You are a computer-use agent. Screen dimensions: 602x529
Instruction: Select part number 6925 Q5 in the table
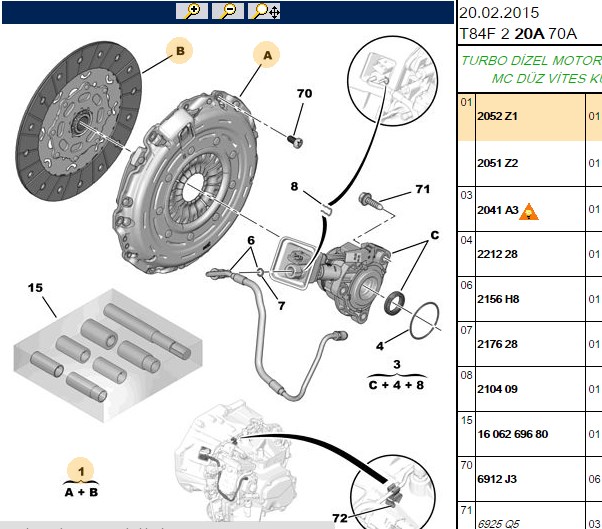(498, 523)
